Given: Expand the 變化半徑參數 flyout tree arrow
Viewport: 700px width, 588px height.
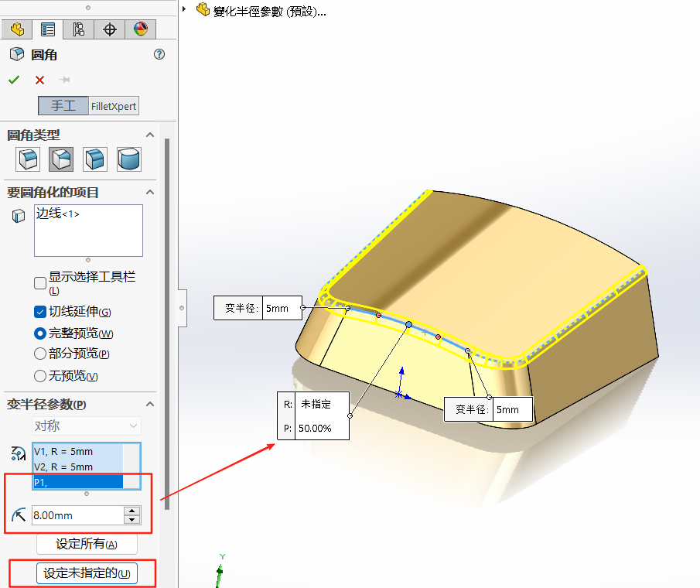Looking at the screenshot, I should (x=184, y=9).
